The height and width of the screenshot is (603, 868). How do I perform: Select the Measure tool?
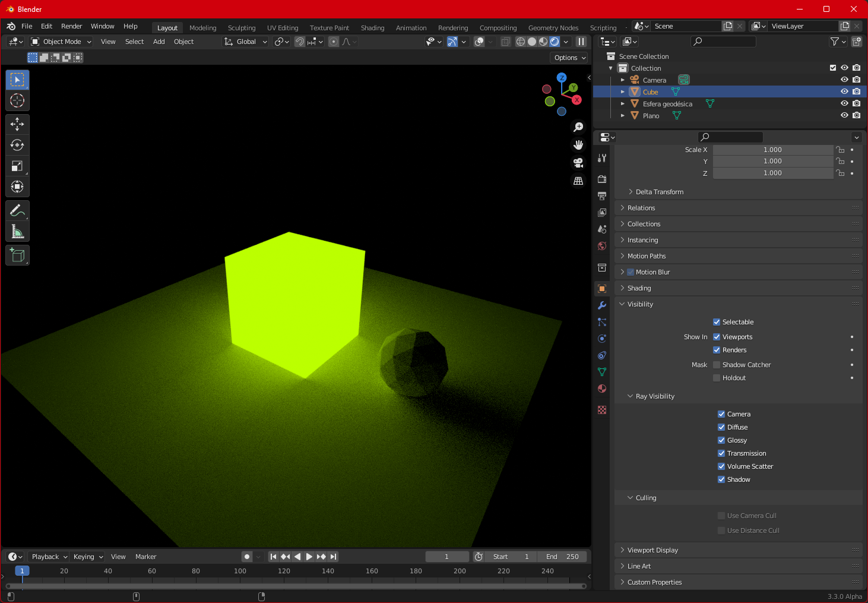tap(17, 231)
